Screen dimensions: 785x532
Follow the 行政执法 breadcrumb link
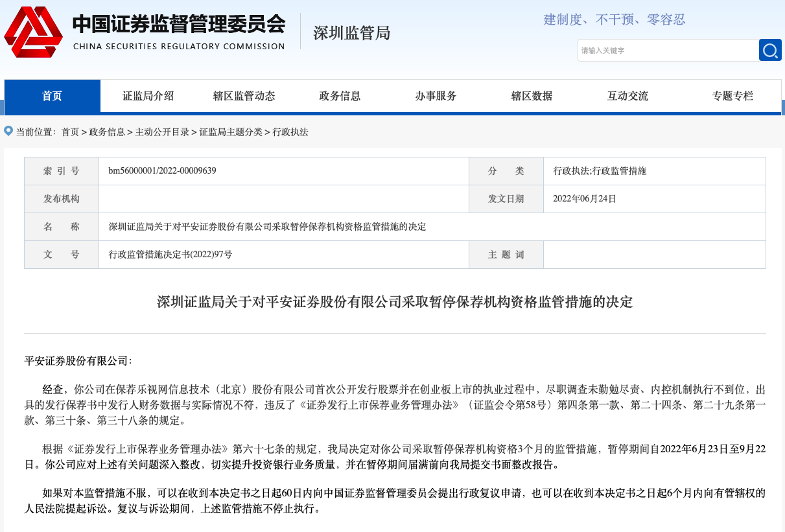tap(290, 132)
